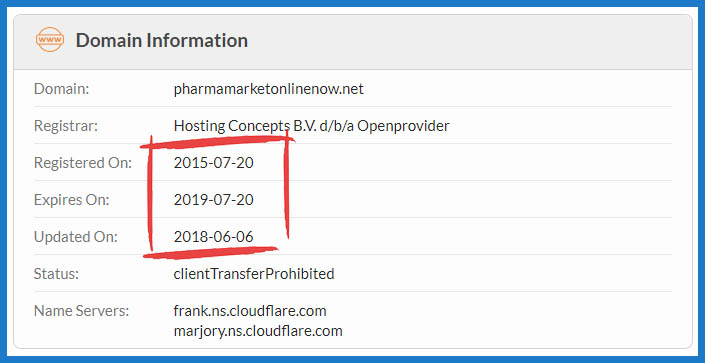Select the pharmamarketonlinenow.net domain text
Image resolution: width=705 pixels, height=363 pixels.
268,89
